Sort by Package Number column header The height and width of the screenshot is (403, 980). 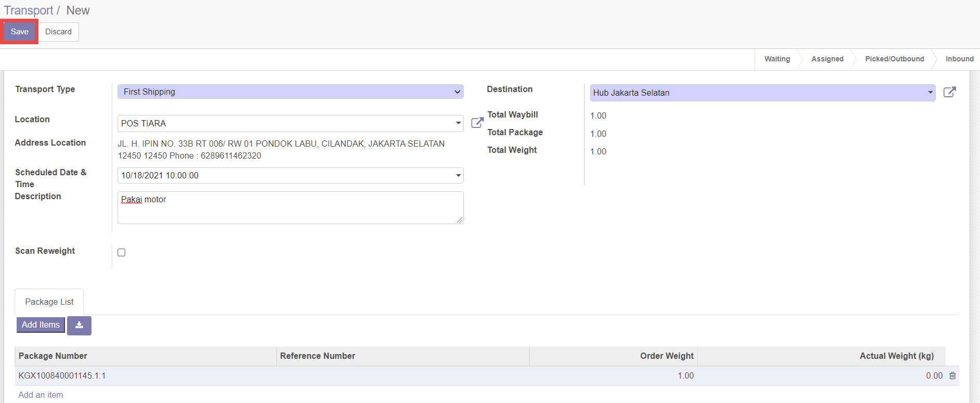[x=146, y=356]
